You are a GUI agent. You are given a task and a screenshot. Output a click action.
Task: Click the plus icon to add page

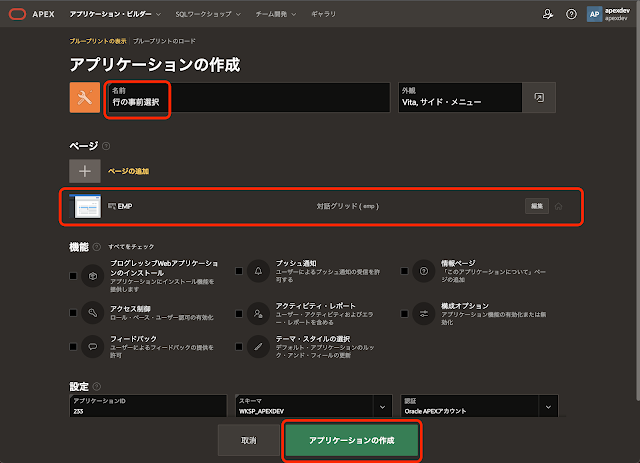point(85,171)
